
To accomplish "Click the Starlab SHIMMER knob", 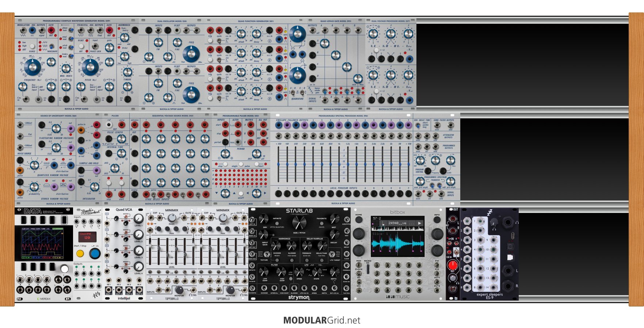I will (277, 246).
